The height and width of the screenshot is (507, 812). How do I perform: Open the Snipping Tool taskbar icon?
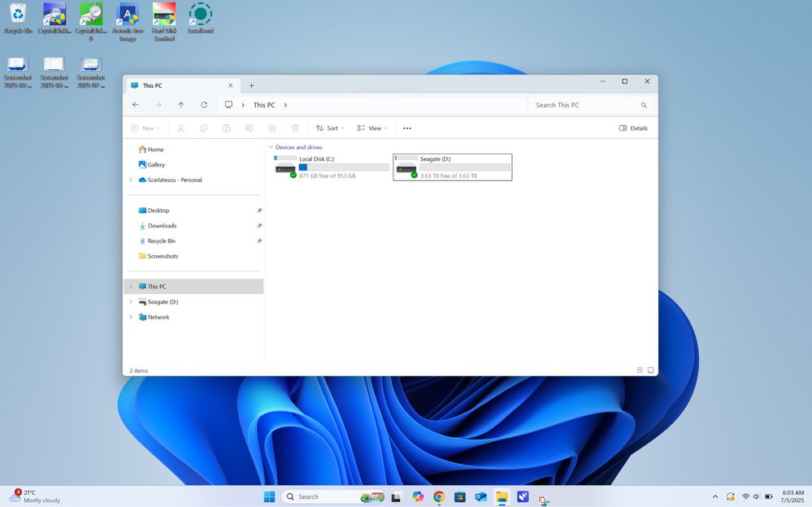pos(543,499)
